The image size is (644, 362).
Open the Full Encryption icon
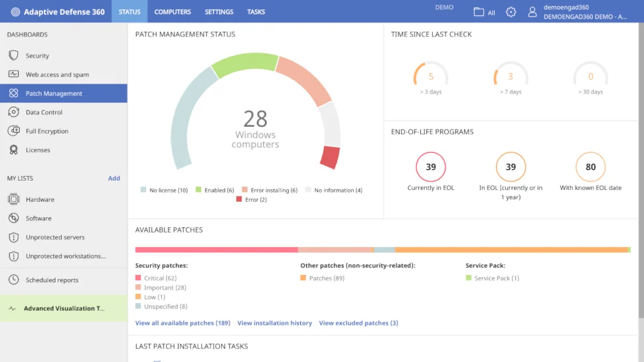13,131
